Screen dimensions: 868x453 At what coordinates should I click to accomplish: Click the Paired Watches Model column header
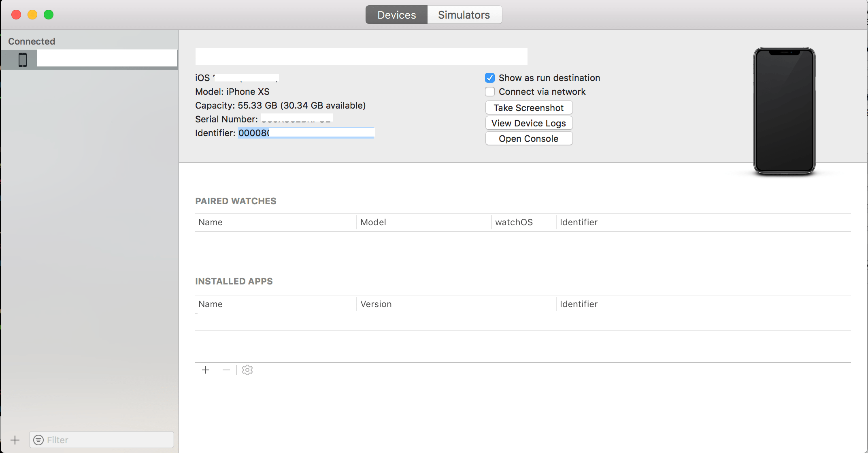point(424,222)
